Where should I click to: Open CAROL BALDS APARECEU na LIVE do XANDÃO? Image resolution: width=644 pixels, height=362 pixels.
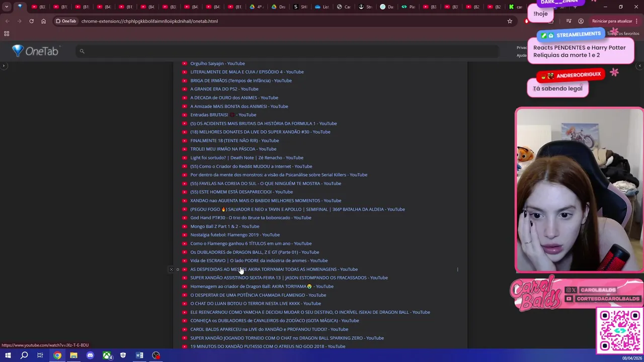point(269,329)
